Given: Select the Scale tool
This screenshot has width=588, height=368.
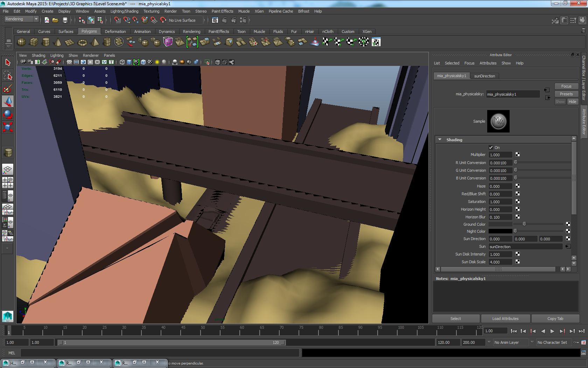Looking at the screenshot, I should pyautogui.click(x=7, y=127).
